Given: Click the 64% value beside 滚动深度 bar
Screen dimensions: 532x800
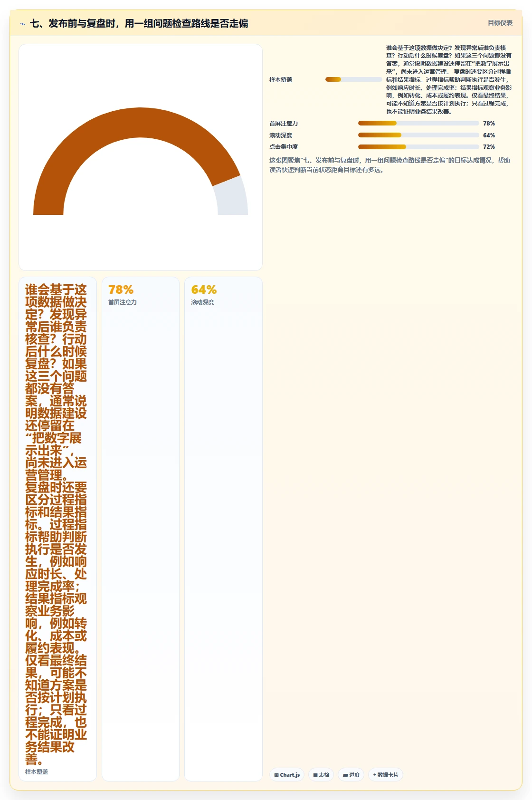Looking at the screenshot, I should click(x=489, y=135).
